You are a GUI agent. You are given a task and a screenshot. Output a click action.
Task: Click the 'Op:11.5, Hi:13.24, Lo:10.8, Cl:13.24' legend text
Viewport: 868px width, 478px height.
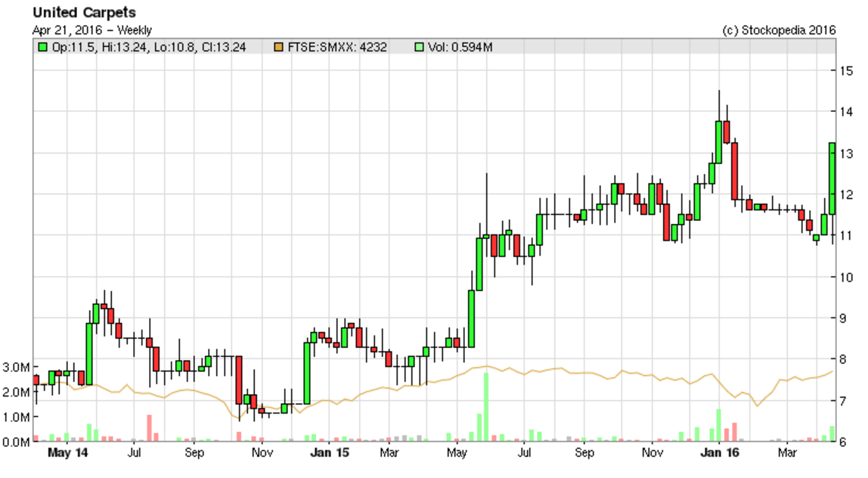(149, 47)
